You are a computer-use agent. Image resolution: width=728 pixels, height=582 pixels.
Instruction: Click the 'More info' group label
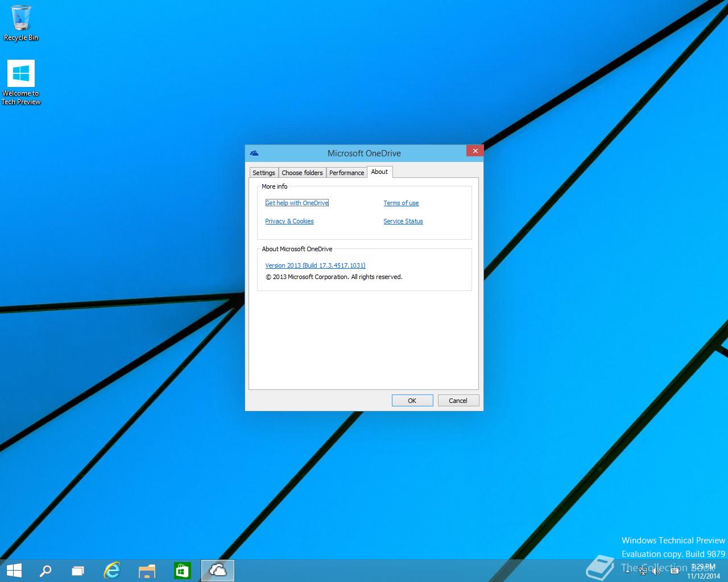pos(274,186)
